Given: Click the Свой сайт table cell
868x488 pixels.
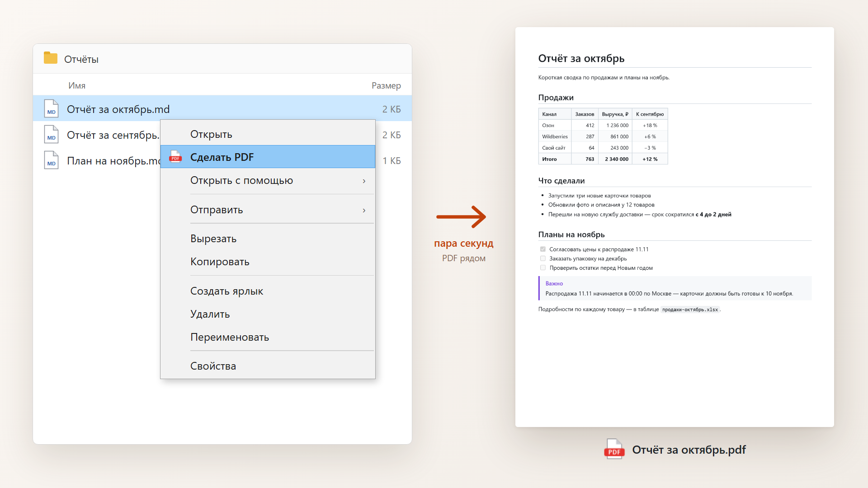Looking at the screenshot, I should pos(555,148).
